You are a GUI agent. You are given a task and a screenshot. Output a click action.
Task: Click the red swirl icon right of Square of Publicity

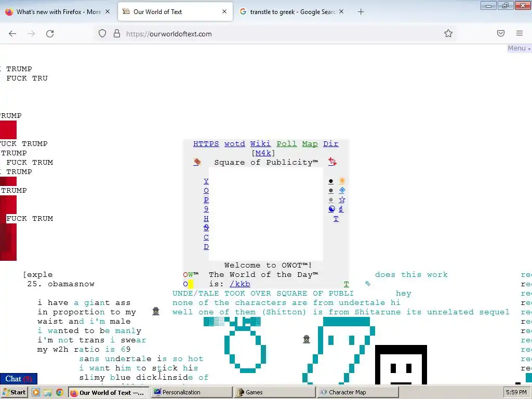tap(332, 162)
